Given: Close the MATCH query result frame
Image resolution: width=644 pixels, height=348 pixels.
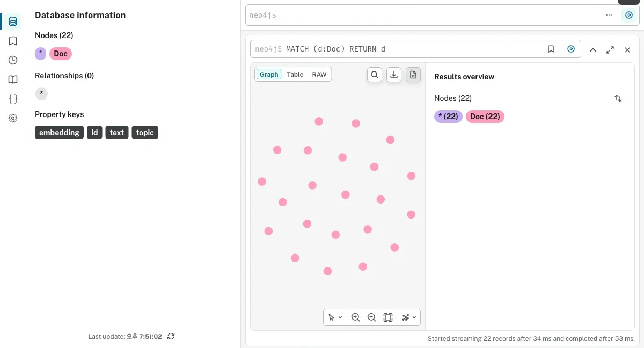Looking at the screenshot, I should (627, 49).
